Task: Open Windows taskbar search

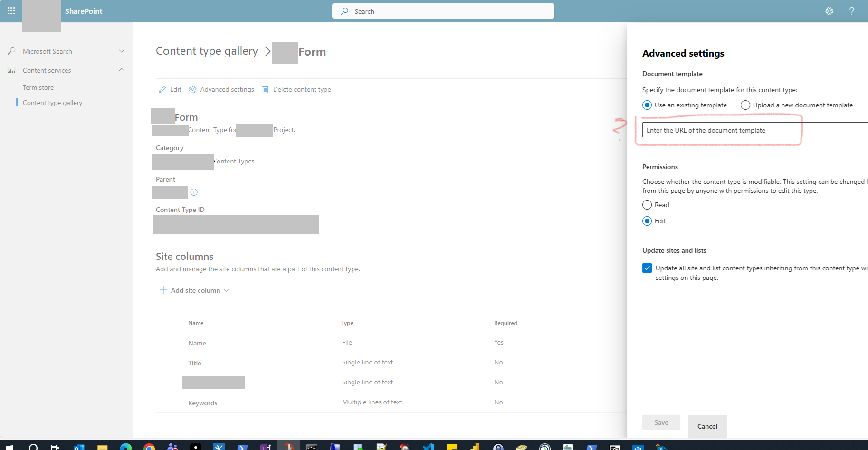Action: pyautogui.click(x=33, y=447)
